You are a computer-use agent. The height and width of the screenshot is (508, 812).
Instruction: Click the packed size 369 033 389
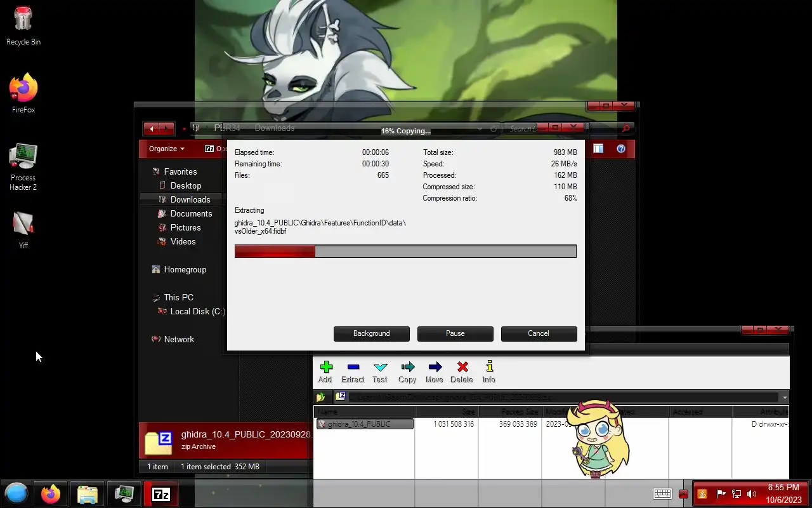518,424
